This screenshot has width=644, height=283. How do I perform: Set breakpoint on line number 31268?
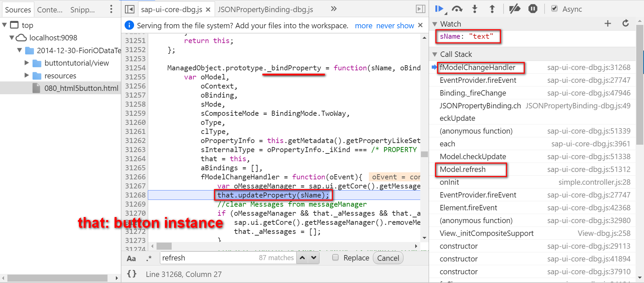pyautogui.click(x=135, y=195)
